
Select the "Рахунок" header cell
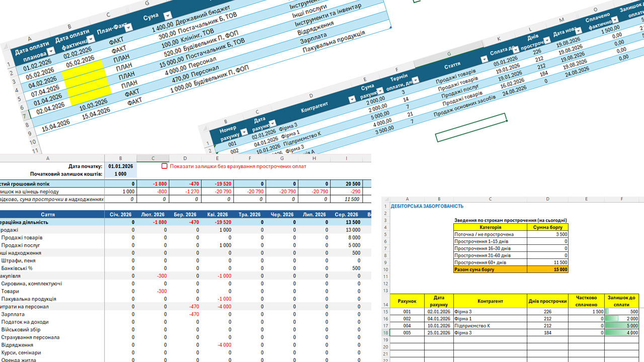[407, 301]
